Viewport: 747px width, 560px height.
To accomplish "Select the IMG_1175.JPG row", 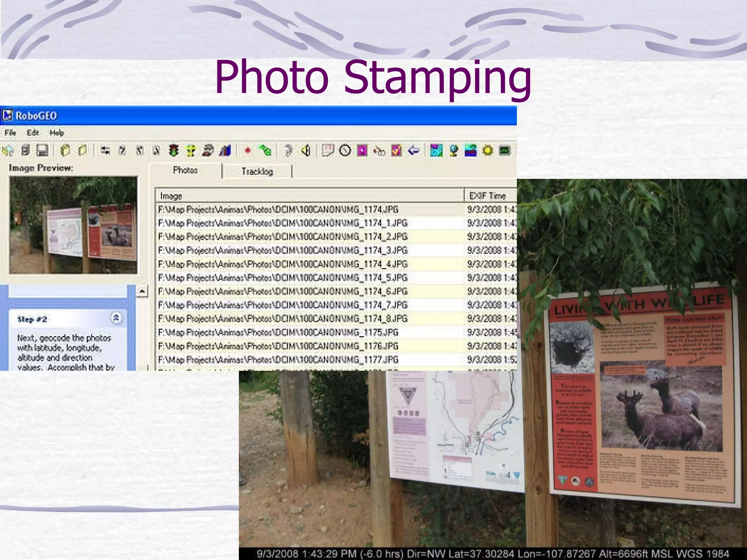I will point(336,332).
